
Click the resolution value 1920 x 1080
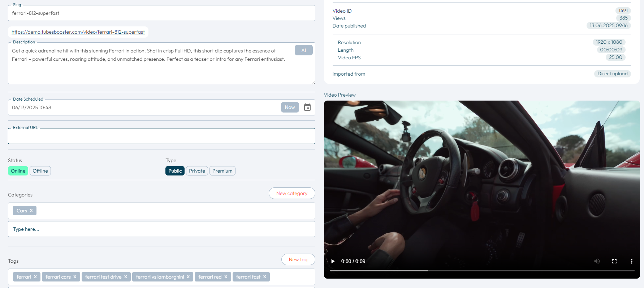(609, 42)
